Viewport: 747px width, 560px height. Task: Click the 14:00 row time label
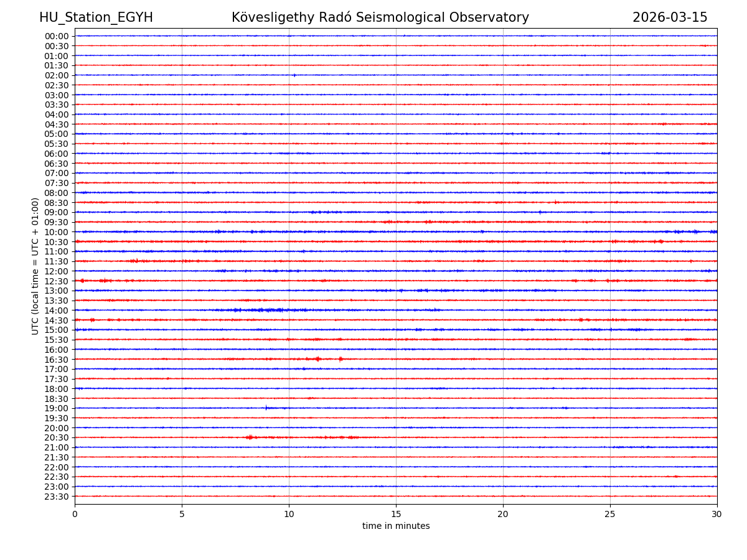[56, 310]
